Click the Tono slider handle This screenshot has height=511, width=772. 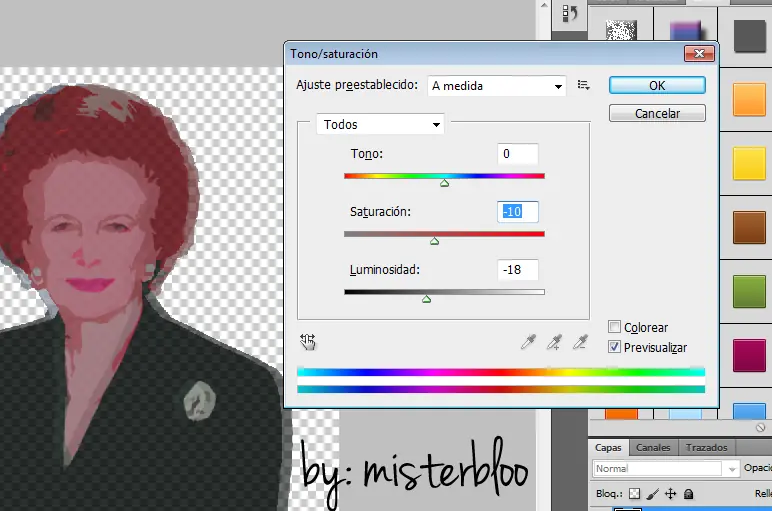pyautogui.click(x=444, y=183)
